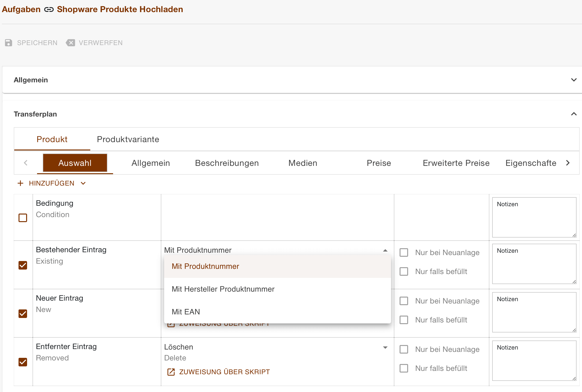Collapse the Transferplan section chevron
This screenshot has height=392, width=582.
(574, 114)
